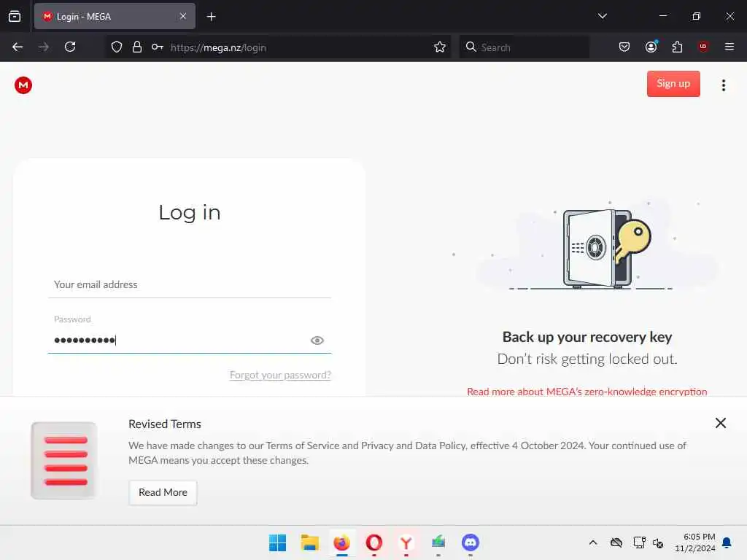Click the 'Back up your recovery key' heading
This screenshot has width=747, height=560.
(587, 337)
